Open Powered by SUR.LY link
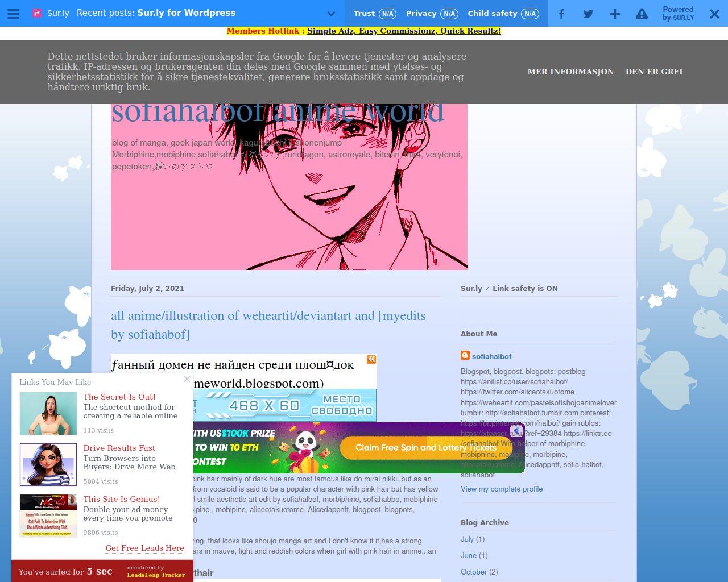728x582 pixels. [x=678, y=14]
